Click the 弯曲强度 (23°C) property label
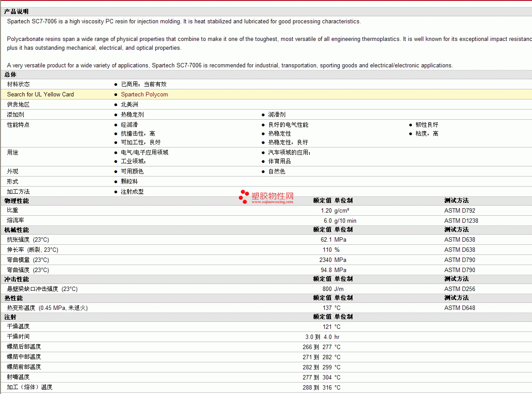The height and width of the screenshot is (394, 532). pyautogui.click(x=28, y=270)
